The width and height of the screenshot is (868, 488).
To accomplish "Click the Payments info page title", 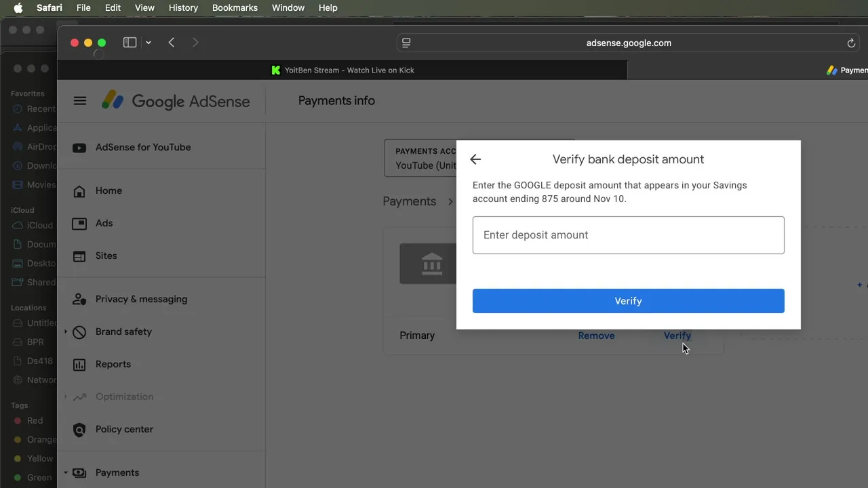I will pos(336,101).
